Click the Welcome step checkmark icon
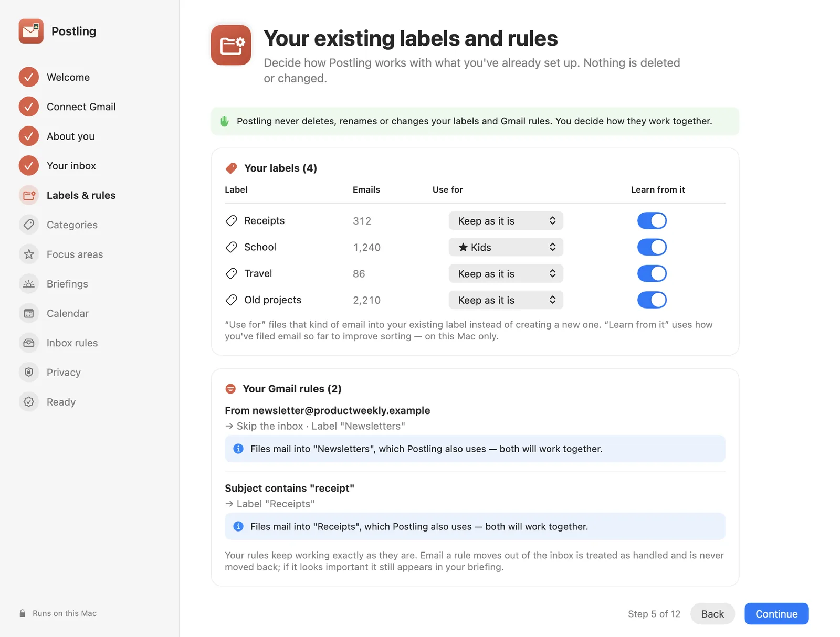The width and height of the screenshot is (840, 637). tap(29, 77)
